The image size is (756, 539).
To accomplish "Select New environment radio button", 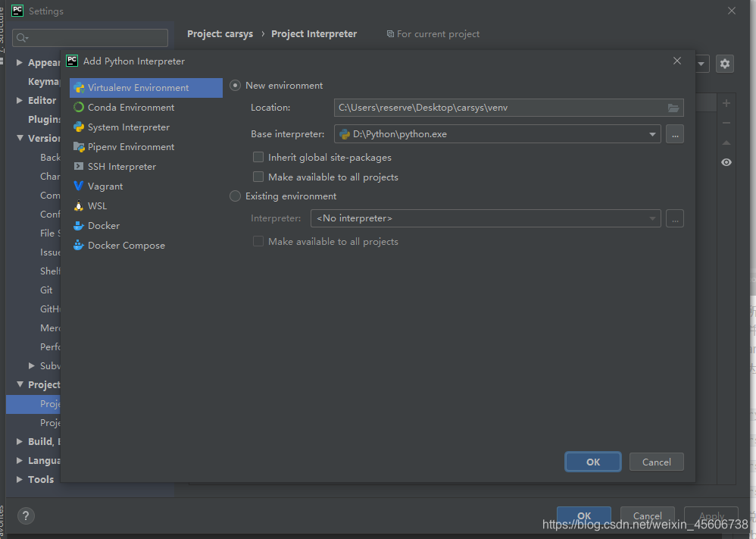I will [236, 86].
